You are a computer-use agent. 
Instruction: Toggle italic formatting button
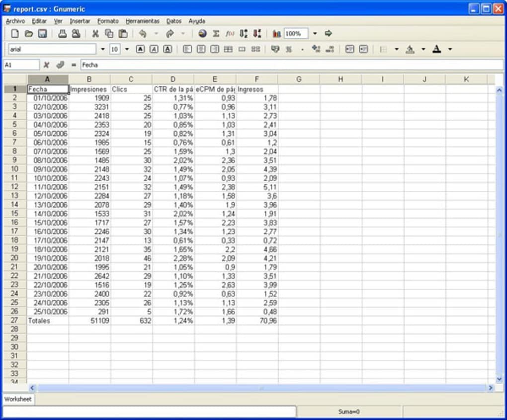pos(154,49)
